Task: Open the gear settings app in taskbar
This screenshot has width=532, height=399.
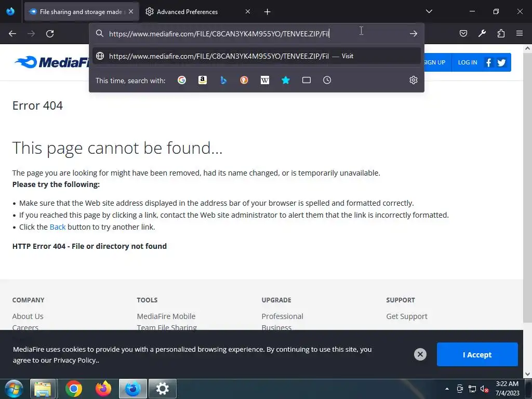Action: pyautogui.click(x=163, y=389)
